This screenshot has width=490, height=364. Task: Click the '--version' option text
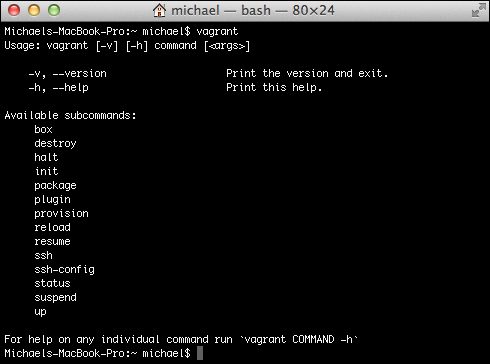80,73
